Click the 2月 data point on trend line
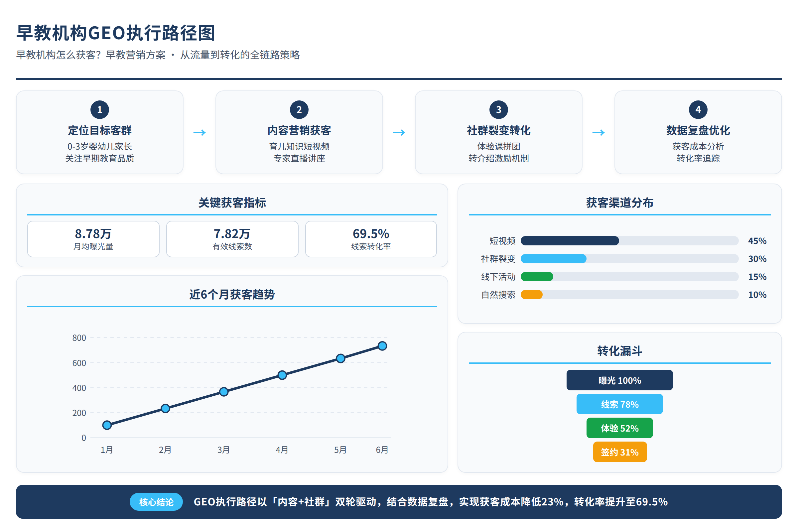Screen dimensions: 798x532 click(x=165, y=409)
